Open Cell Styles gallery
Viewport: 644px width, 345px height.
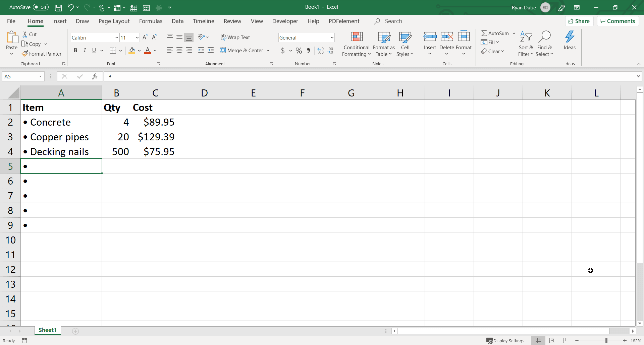[x=405, y=44]
